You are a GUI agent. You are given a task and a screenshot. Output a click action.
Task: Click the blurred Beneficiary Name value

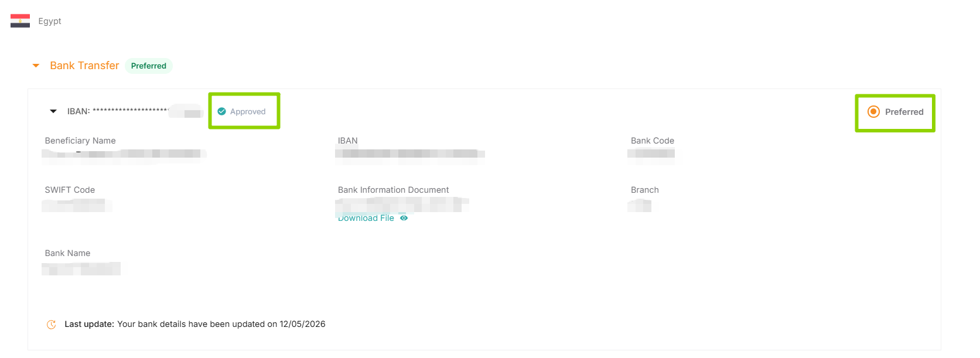tap(124, 154)
